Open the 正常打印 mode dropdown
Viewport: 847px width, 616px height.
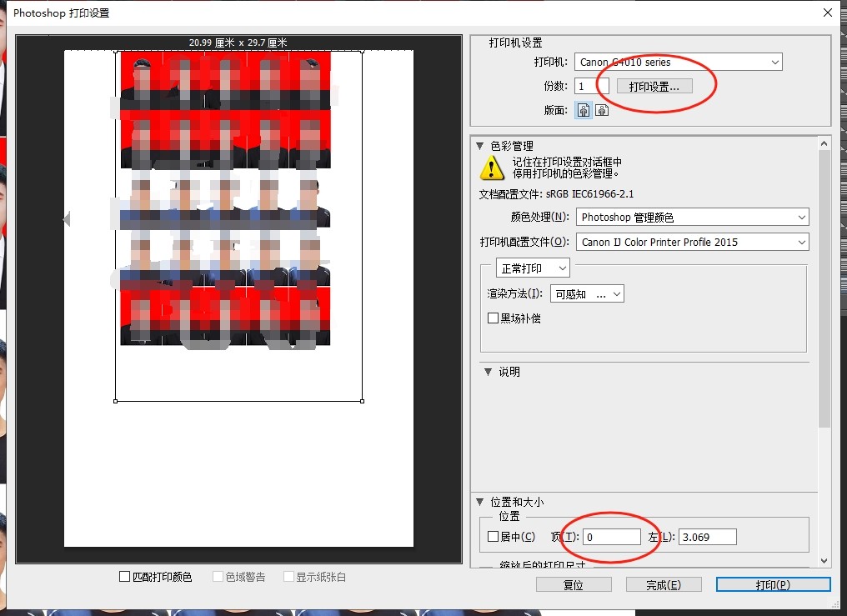coord(533,268)
